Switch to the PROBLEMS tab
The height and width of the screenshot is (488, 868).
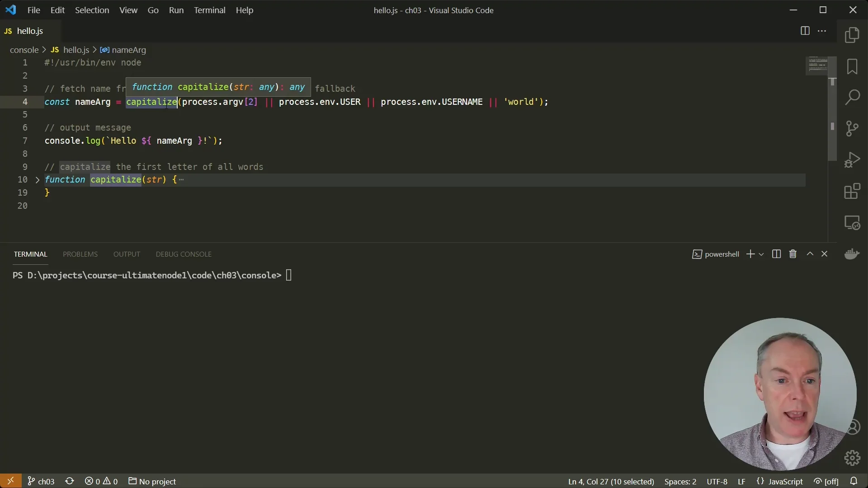tap(80, 254)
